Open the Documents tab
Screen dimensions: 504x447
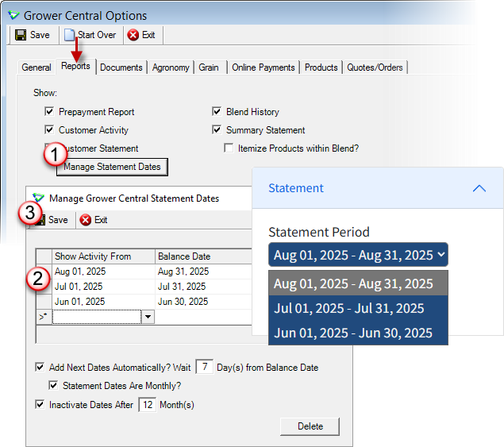[x=121, y=67]
